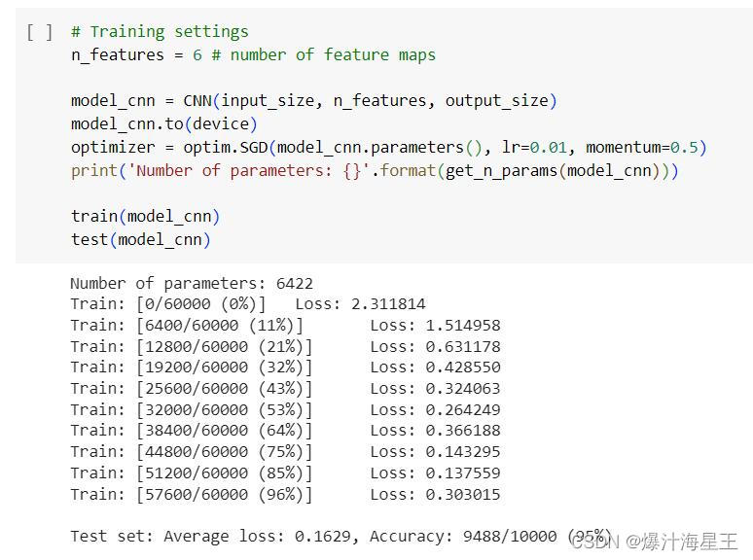Click the 'Loss: 0.631178' value

coord(435,346)
